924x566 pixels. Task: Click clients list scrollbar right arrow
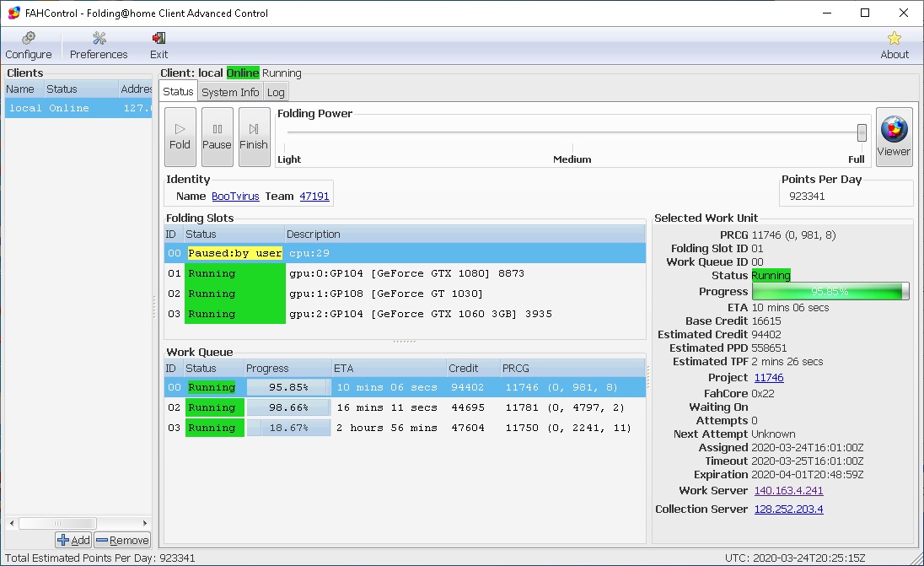pyautogui.click(x=145, y=524)
